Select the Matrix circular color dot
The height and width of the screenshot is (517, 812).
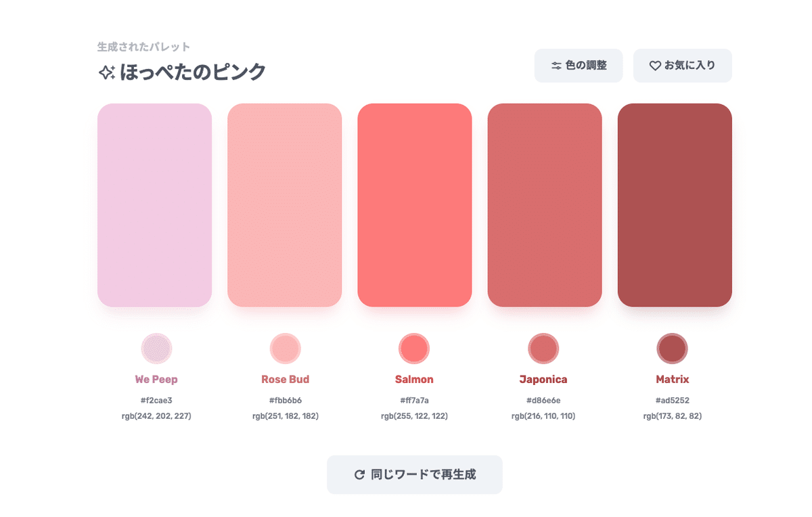point(672,349)
